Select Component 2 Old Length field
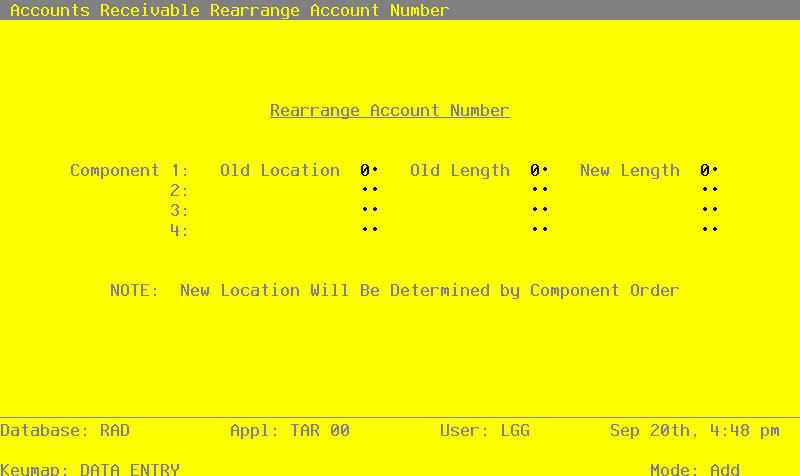 [x=539, y=190]
